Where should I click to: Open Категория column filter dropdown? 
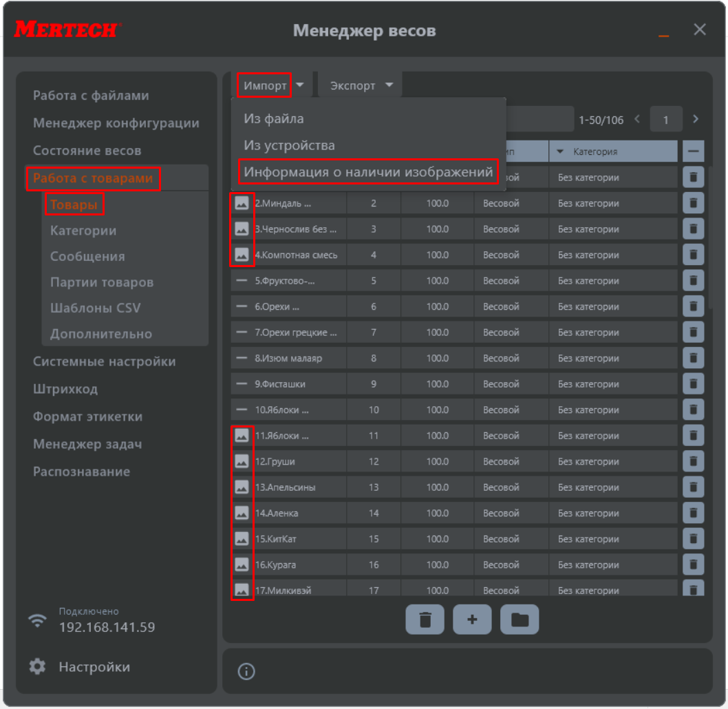pyautogui.click(x=560, y=151)
